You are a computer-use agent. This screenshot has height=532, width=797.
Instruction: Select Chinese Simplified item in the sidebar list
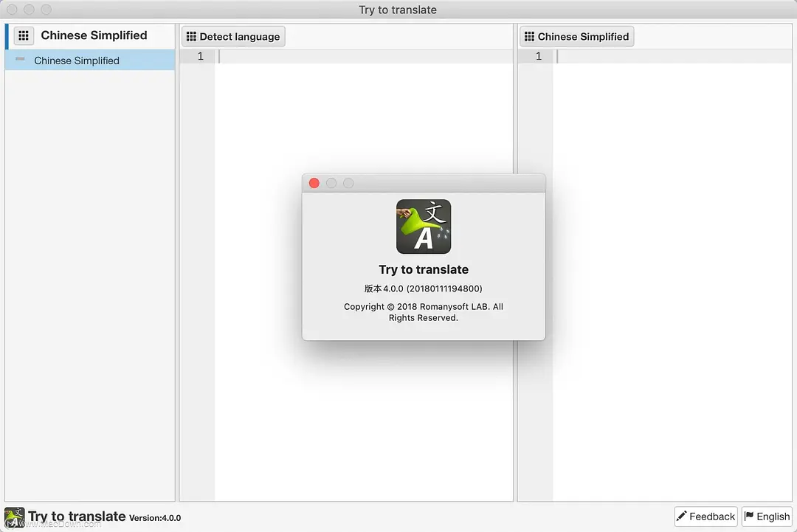coord(77,61)
